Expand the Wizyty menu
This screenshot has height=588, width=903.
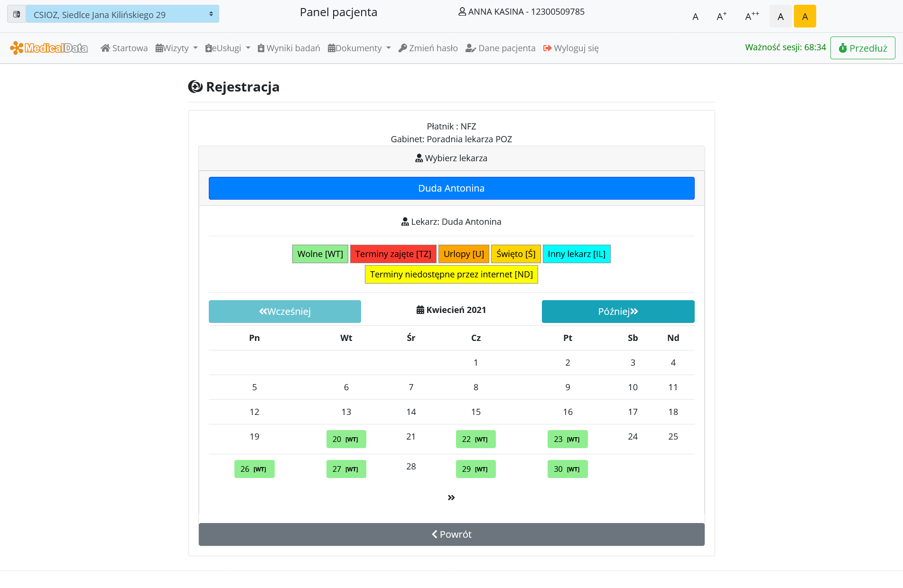tap(176, 48)
